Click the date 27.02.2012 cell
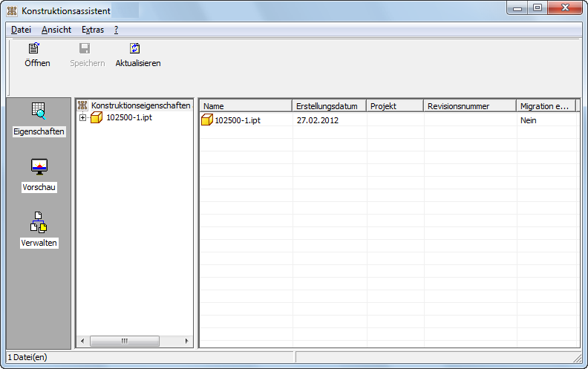The width and height of the screenshot is (588, 369). coord(318,120)
